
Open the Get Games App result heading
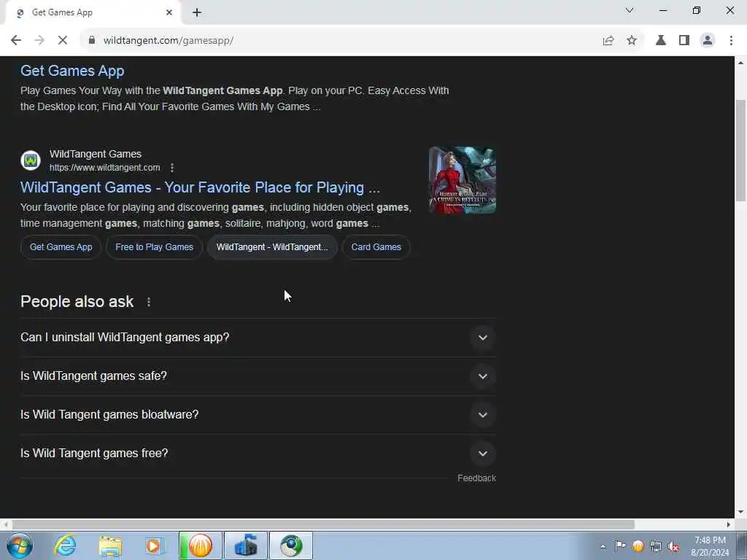click(72, 71)
